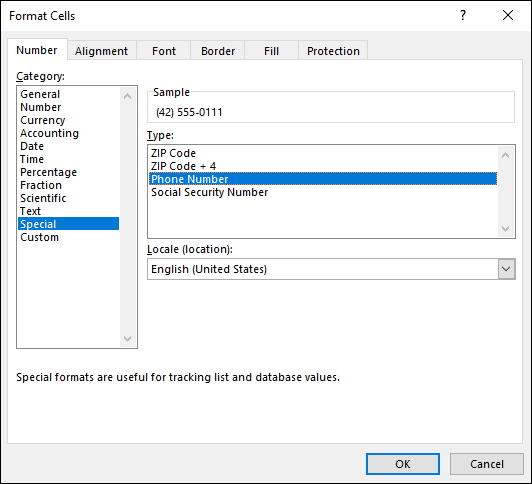The height and width of the screenshot is (484, 532).
Task: Select Number in the Category list
Action: coord(68,107)
